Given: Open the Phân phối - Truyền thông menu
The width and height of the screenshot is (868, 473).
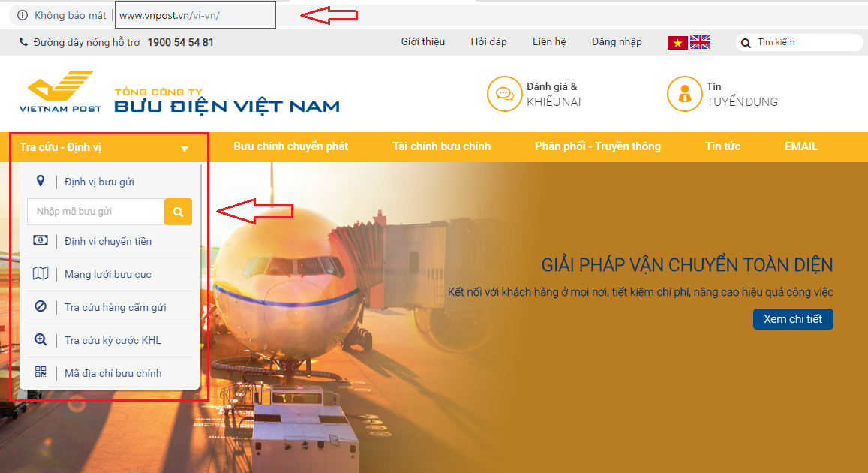Looking at the screenshot, I should tap(598, 146).
